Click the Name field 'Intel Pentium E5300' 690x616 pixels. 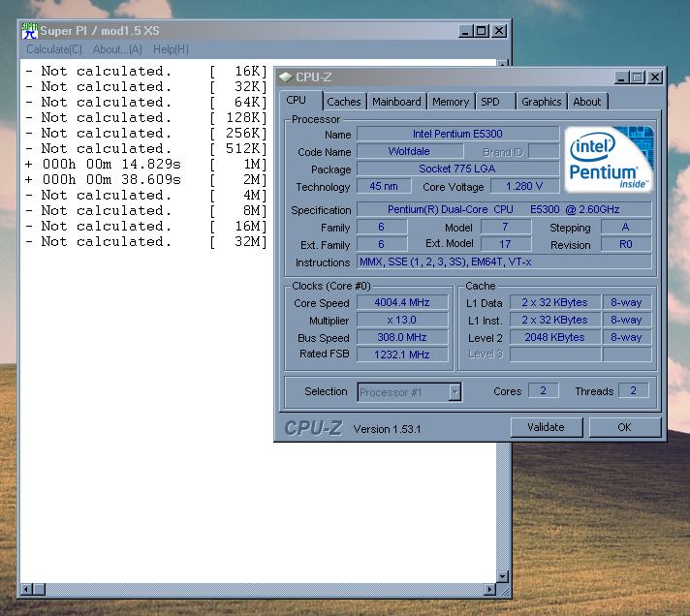(457, 134)
